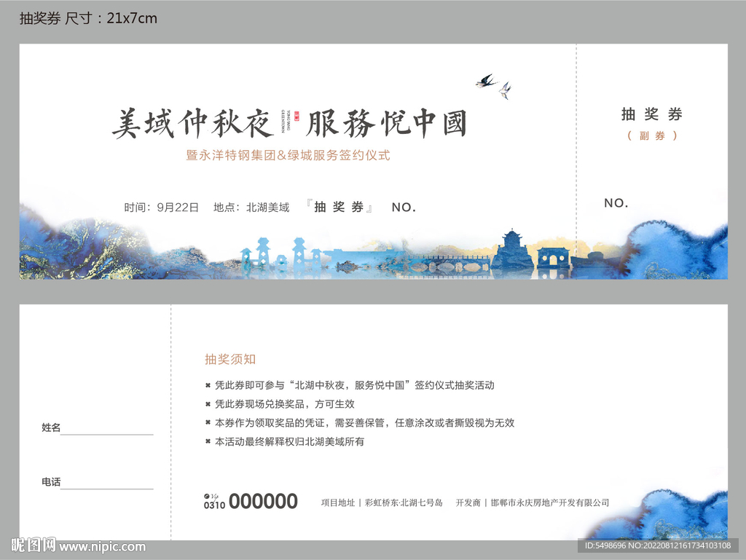The width and height of the screenshot is (746, 560).
Task: Click the NO. field on the stub
Action: pos(616,203)
